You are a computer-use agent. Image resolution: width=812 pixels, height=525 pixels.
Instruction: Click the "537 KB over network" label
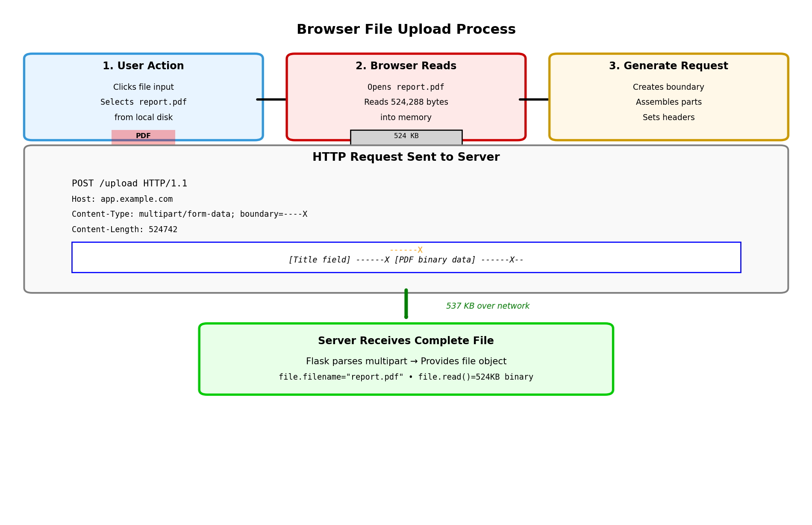pos(488,306)
